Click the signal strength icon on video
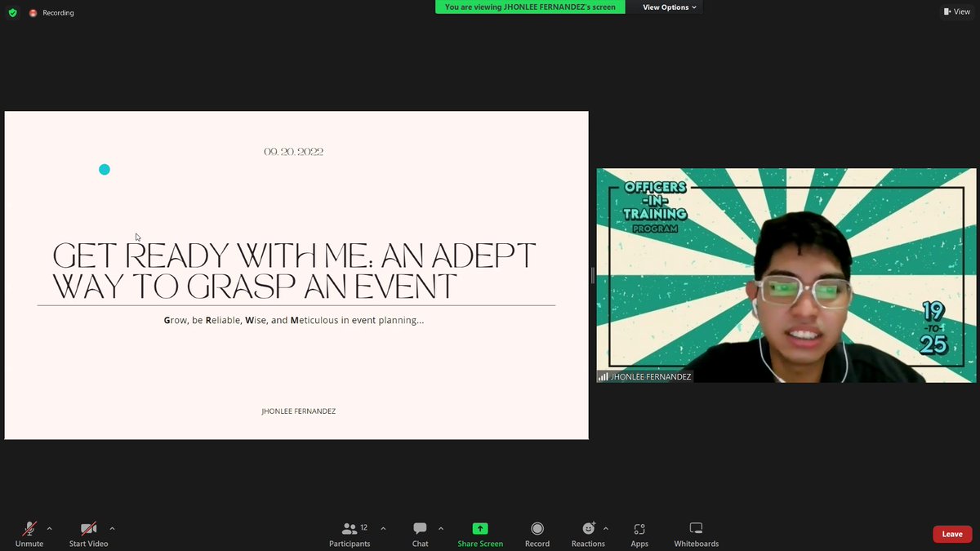This screenshot has width=980, height=551. [603, 377]
